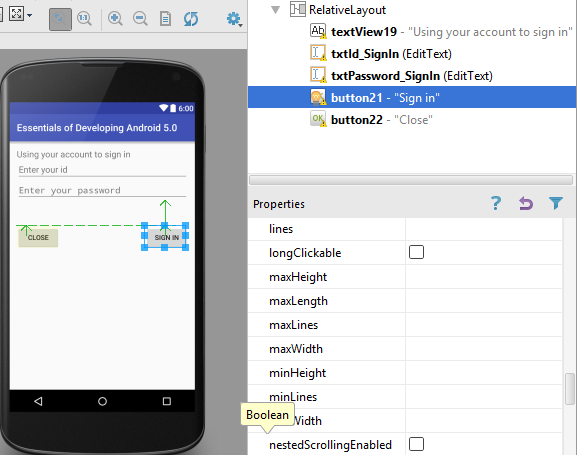Click the Android home circle button
Screen dimensions: 577x455
click(102, 401)
